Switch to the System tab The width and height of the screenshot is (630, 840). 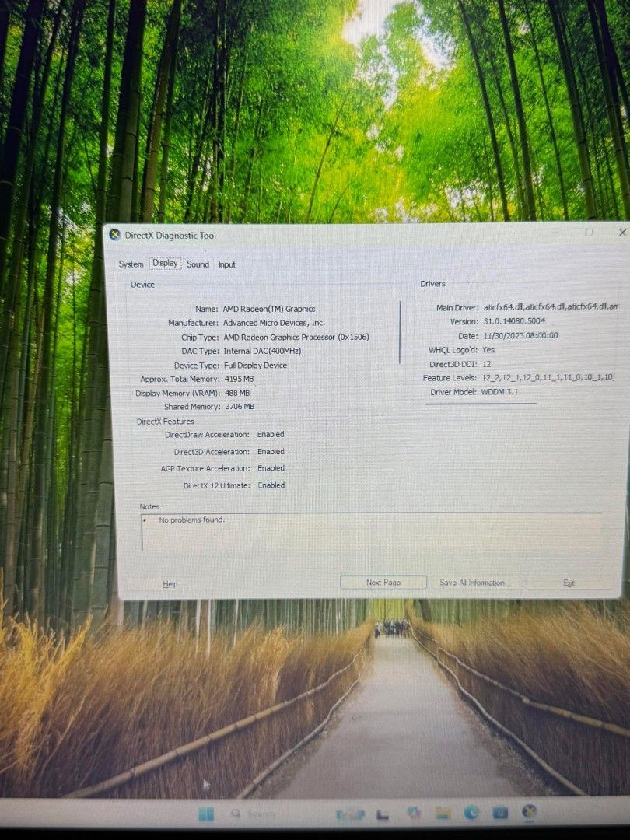coord(131,264)
